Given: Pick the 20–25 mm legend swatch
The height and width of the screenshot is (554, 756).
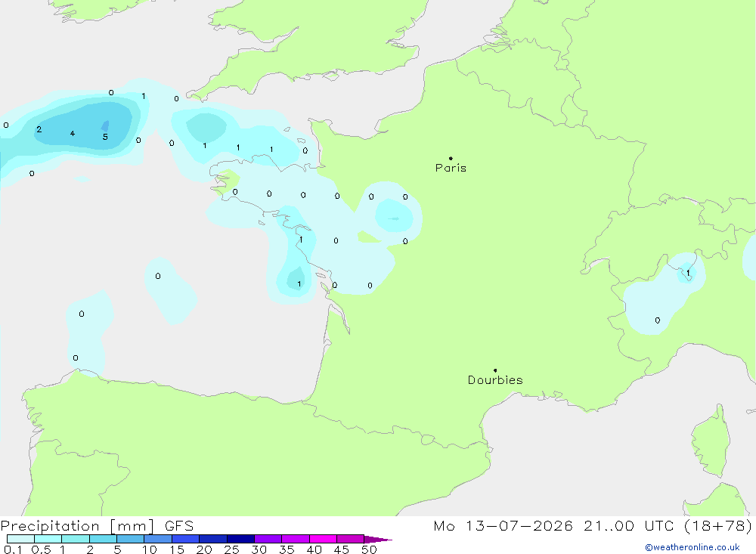Looking at the screenshot, I should [x=212, y=539].
